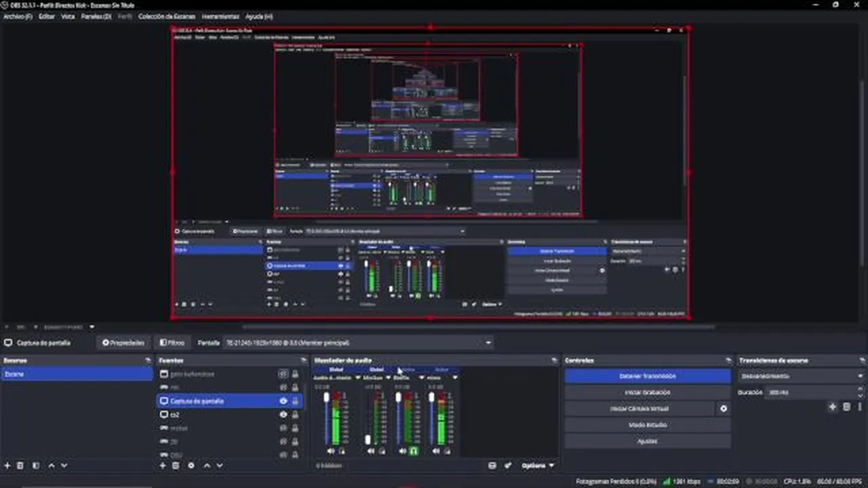
Task: Pop out the Controles dock
Action: pyautogui.click(x=728, y=361)
